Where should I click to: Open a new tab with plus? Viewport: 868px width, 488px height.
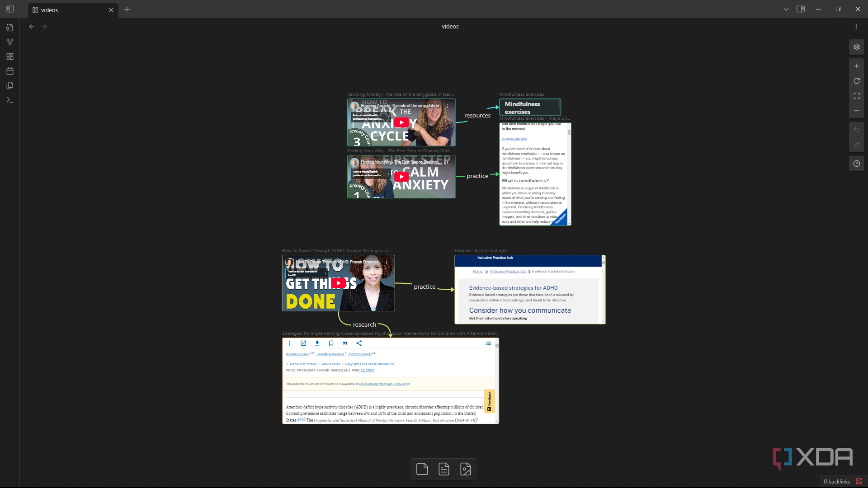[x=127, y=9]
